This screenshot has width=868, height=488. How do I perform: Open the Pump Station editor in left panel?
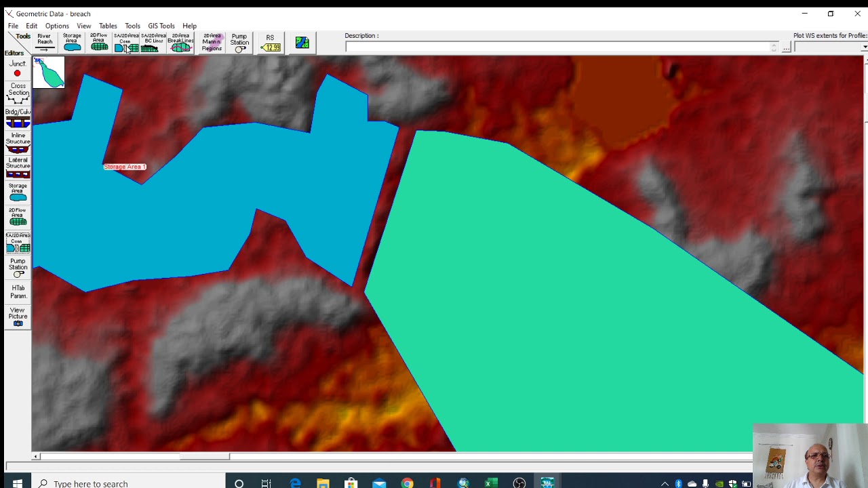tap(18, 268)
